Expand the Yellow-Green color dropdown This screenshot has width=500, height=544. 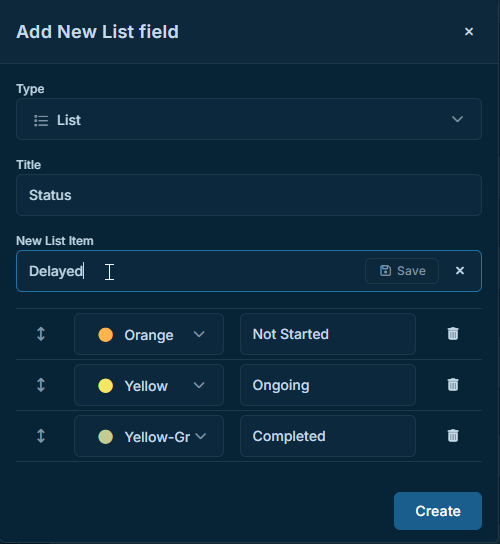(x=149, y=436)
